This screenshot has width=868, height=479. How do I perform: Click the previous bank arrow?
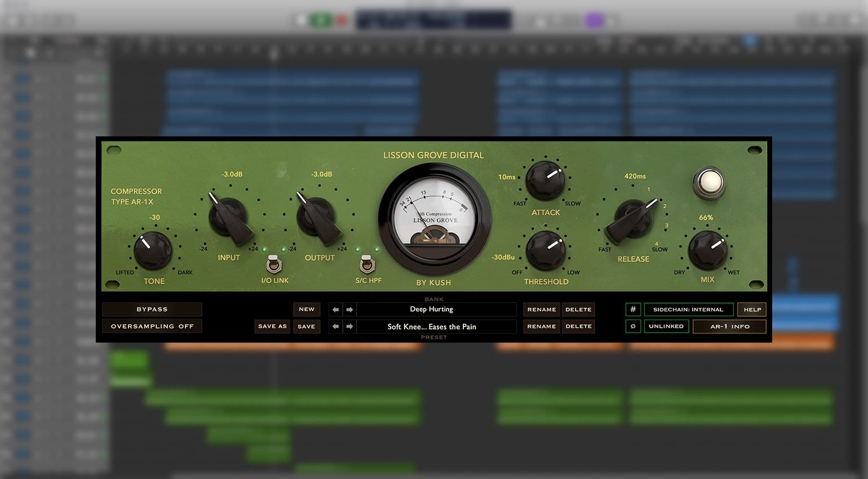[335, 309]
